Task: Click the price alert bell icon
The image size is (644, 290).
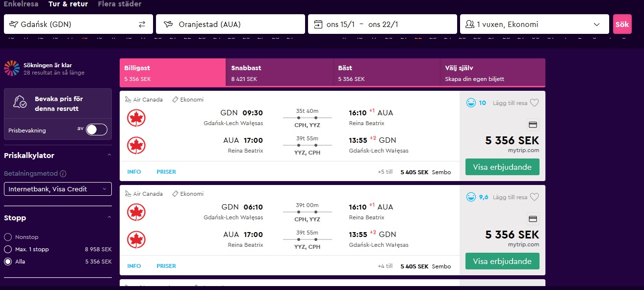Action: click(x=20, y=102)
